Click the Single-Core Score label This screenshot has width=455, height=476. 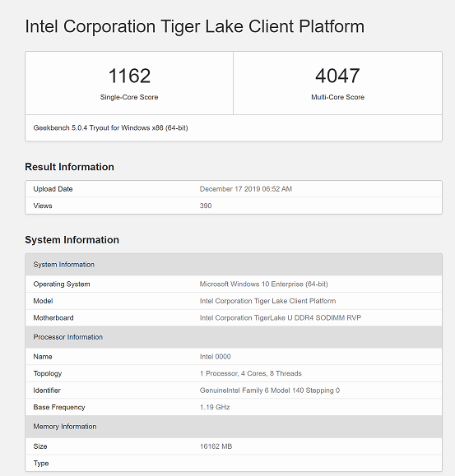click(x=129, y=97)
